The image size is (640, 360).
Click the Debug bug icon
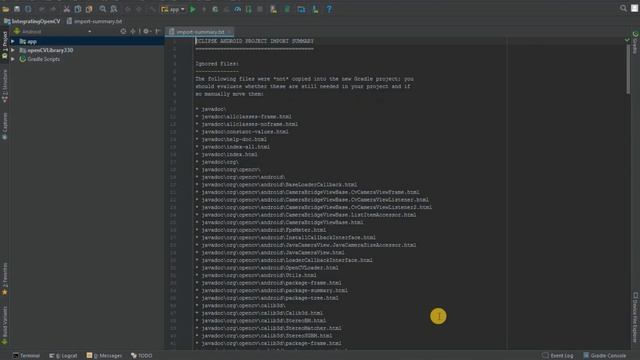215,9
